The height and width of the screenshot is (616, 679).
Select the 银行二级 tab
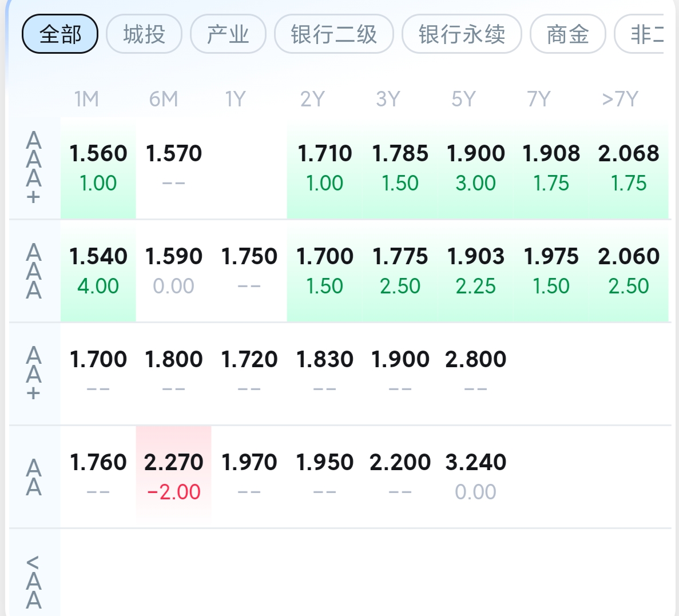[334, 34]
